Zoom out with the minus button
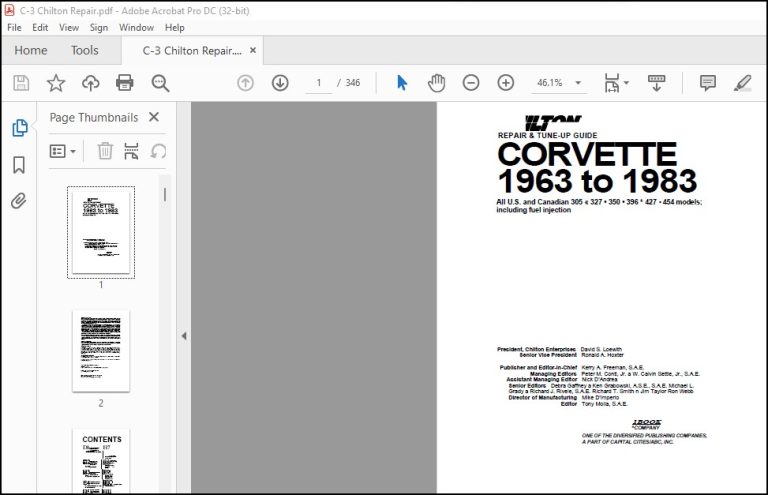The width and height of the screenshot is (768, 495). pyautogui.click(x=471, y=83)
